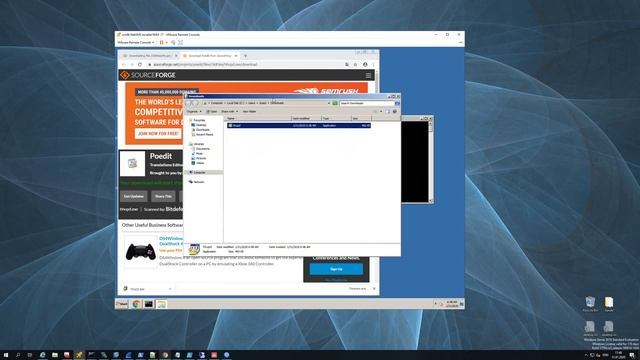The image size is (640, 360).
Task: Select the Poedit file row
Action: (x=299, y=126)
